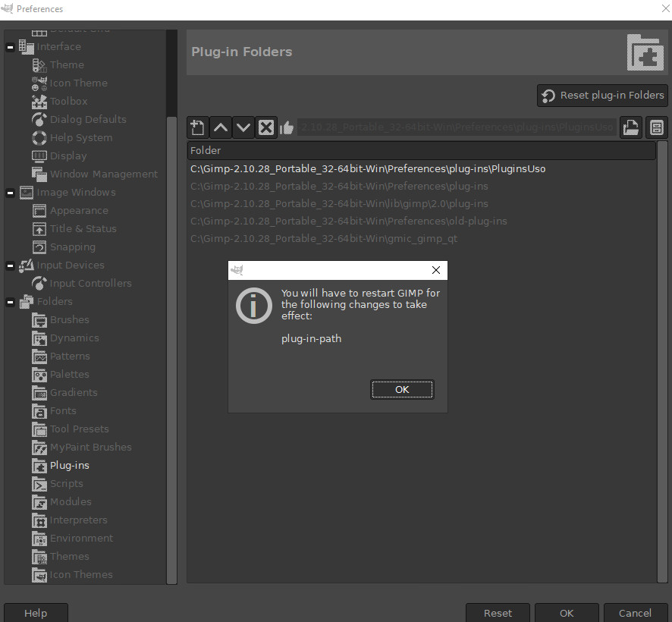Collapse the Interface tree section

(x=11, y=47)
